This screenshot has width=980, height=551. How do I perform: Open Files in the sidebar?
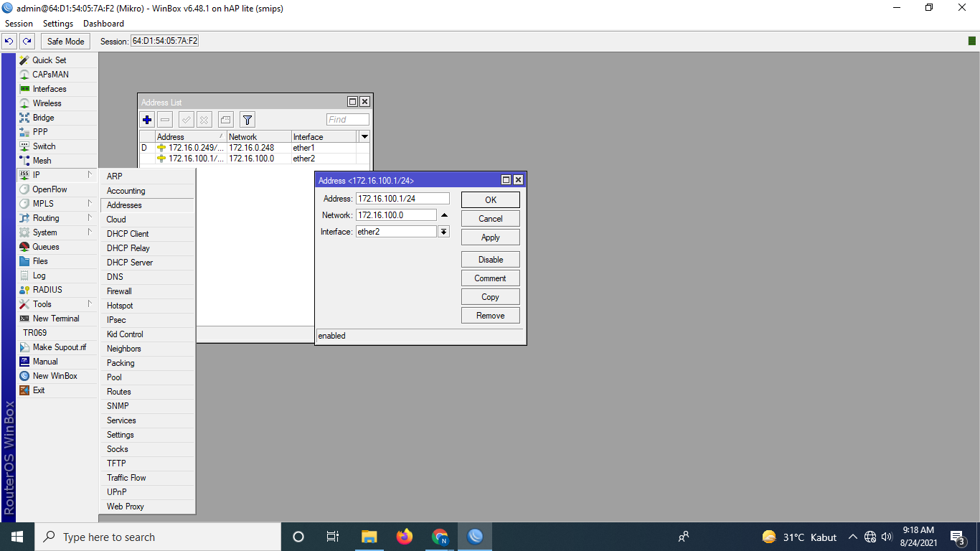pyautogui.click(x=57, y=261)
